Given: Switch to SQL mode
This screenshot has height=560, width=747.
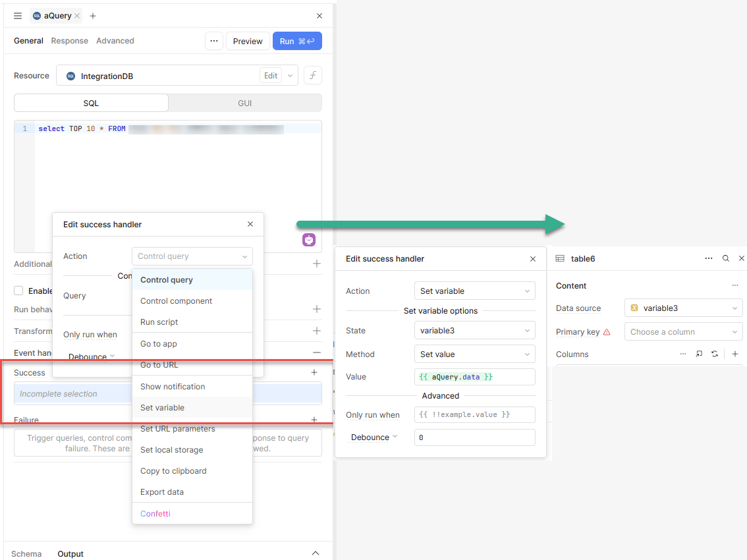Looking at the screenshot, I should pos(91,103).
